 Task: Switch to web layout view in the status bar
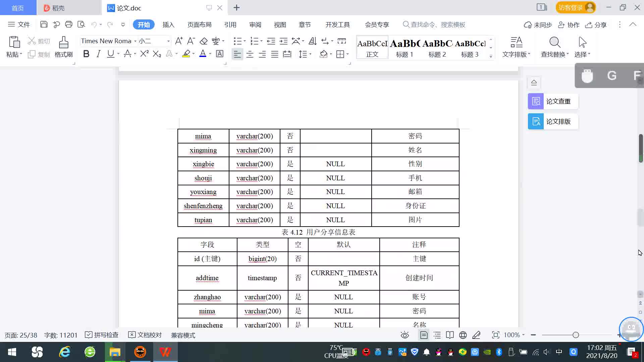coord(463,335)
